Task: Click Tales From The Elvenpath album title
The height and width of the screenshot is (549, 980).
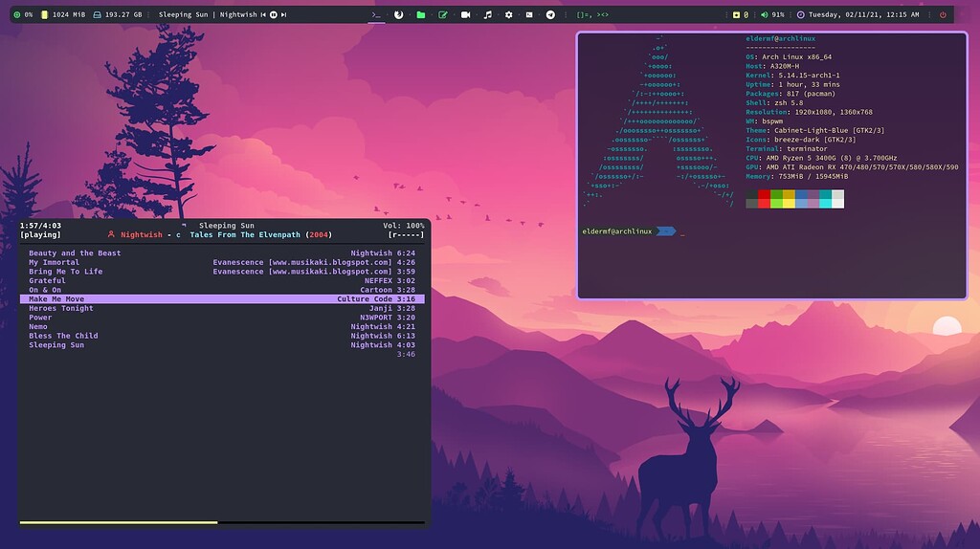Action: pos(245,235)
